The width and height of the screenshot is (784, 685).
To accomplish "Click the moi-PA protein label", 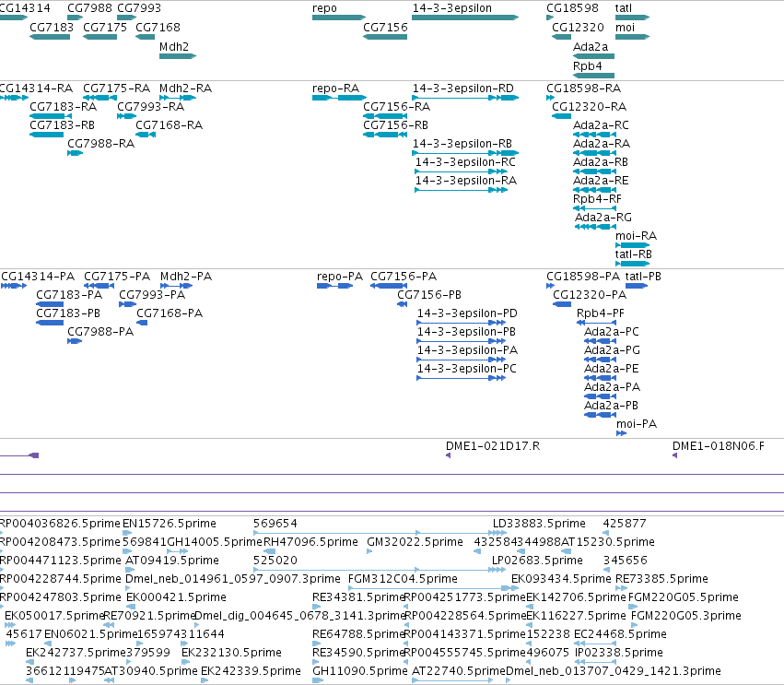I will (637, 424).
